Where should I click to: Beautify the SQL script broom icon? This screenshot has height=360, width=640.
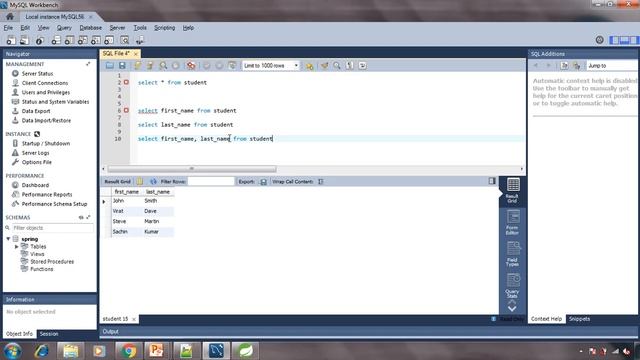324,65
